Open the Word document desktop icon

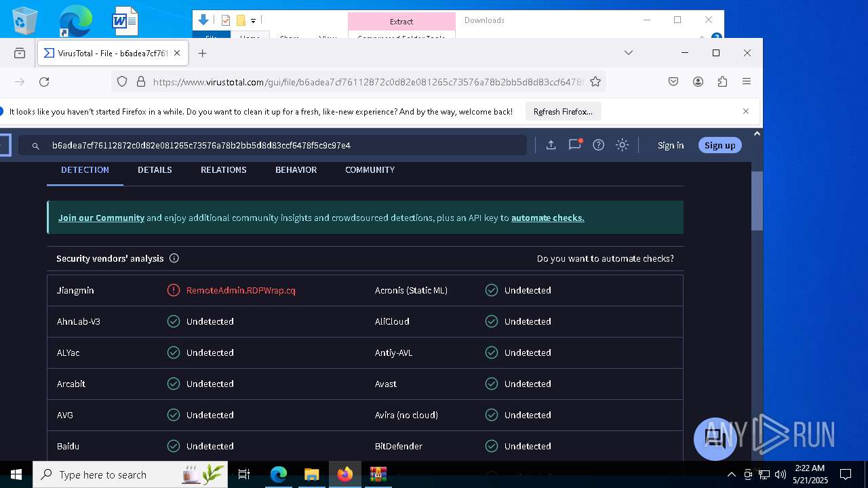[x=125, y=20]
